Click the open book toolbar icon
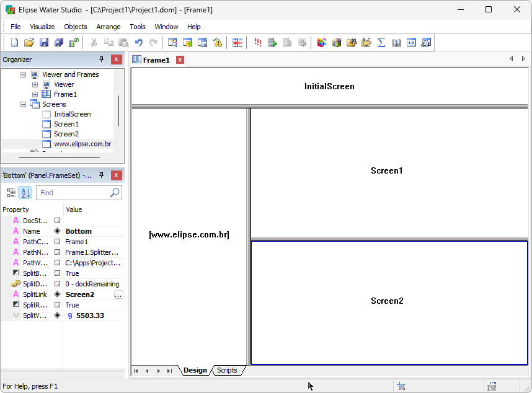The height and width of the screenshot is (393, 532). 396,43
